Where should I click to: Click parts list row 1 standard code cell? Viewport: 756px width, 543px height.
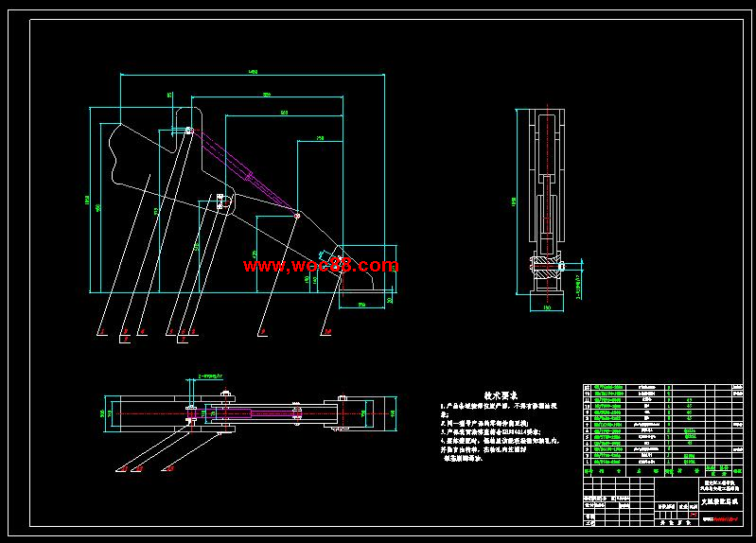(x=607, y=462)
